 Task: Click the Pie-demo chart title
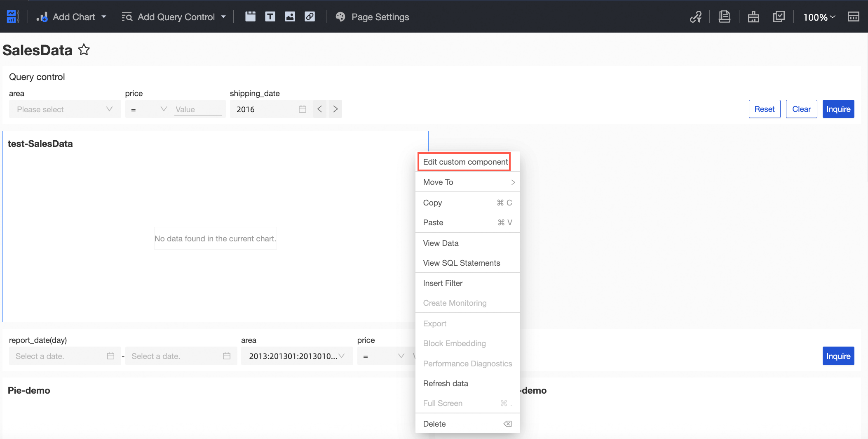click(29, 390)
